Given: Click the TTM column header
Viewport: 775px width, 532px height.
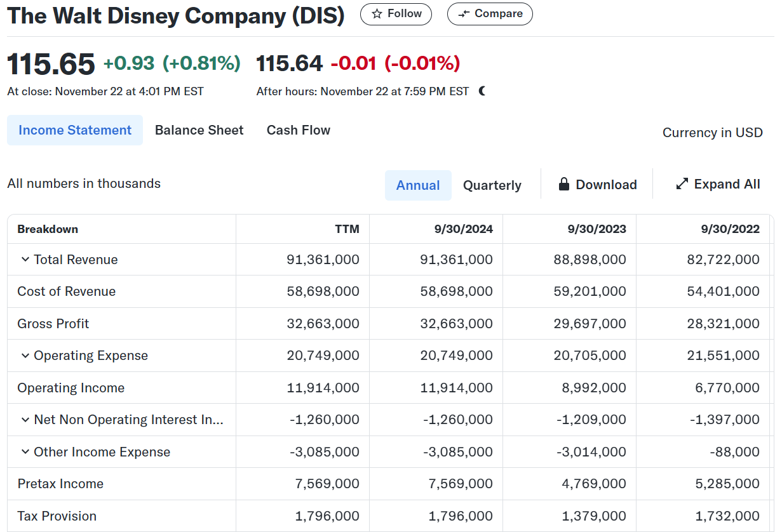Looking at the screenshot, I should [x=347, y=229].
